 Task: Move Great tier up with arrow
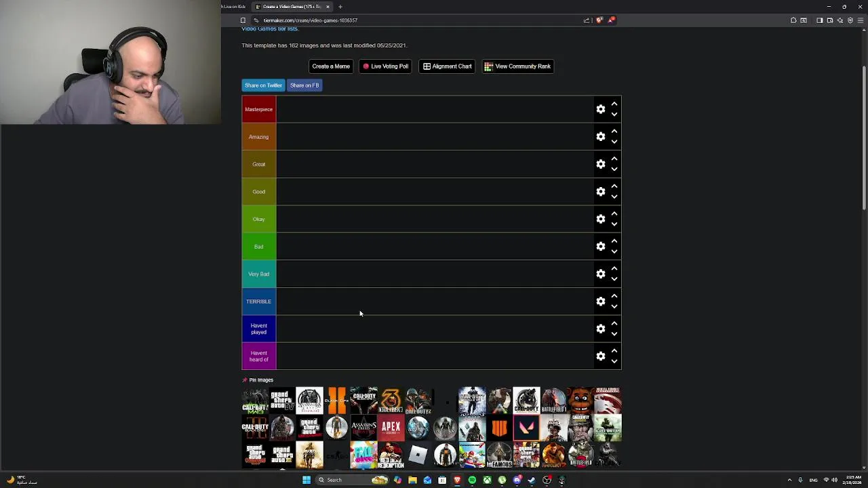pos(614,159)
